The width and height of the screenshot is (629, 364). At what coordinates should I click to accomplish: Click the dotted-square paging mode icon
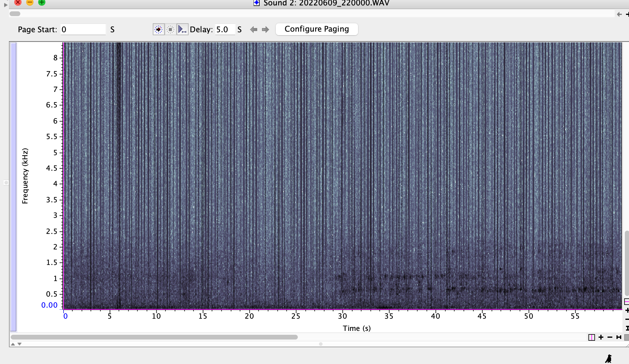click(x=170, y=30)
